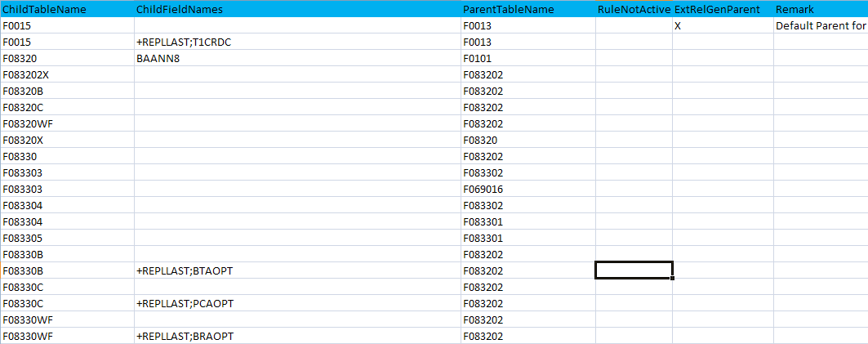868x344 pixels.
Task: Select the Remark header cell
Action: point(795,9)
